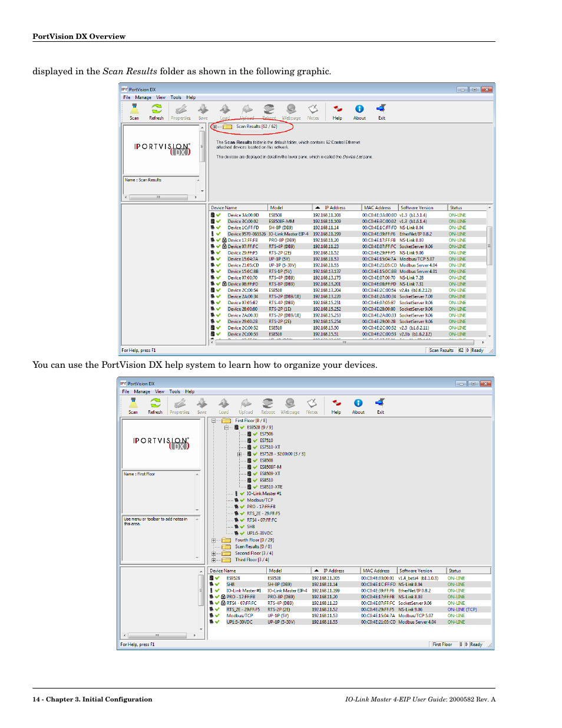
Task: Select Scan Results [0 / 0] folder
Action: point(253,547)
